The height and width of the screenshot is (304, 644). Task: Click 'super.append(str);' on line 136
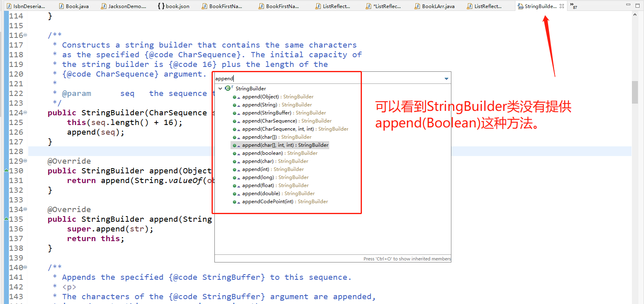(110, 229)
